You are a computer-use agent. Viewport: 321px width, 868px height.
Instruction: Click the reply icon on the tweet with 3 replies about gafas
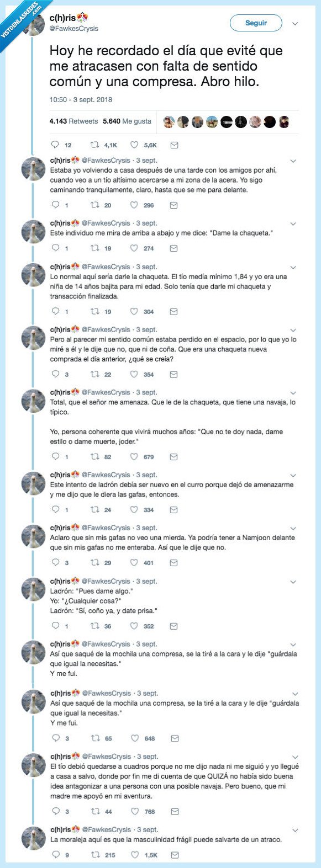(x=55, y=565)
